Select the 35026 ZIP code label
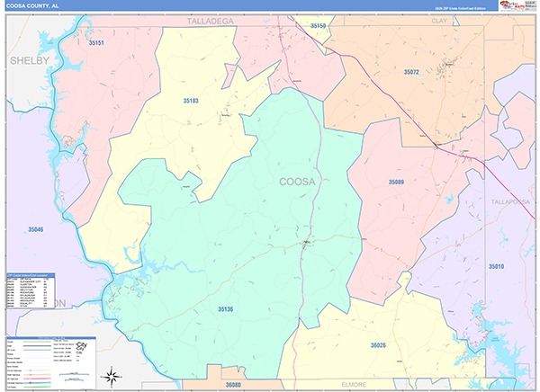540x392 pixels. (x=378, y=345)
